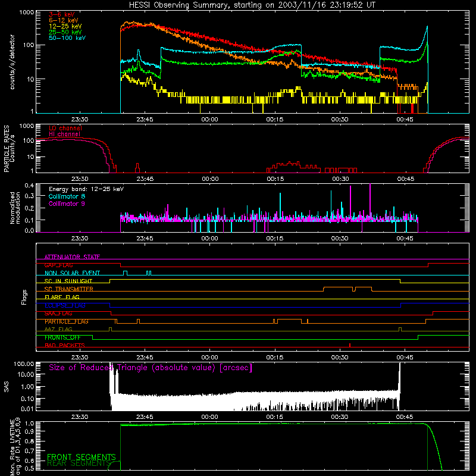Click the 'SC_IN_SUNLIGHT' flag label
This screenshot has width=476, height=476.
point(68,281)
